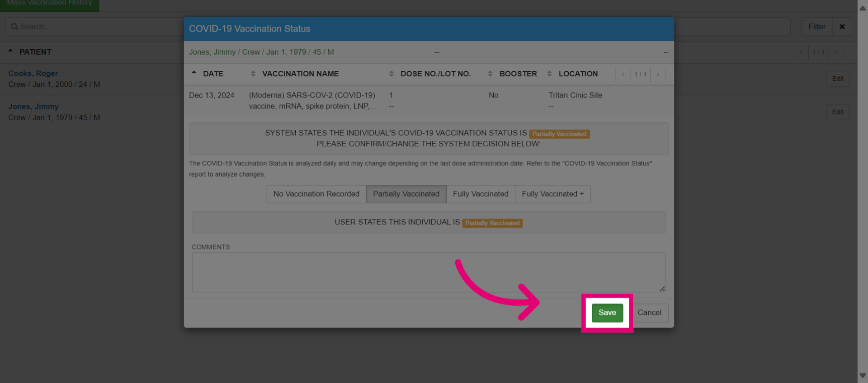This screenshot has width=868, height=383.
Task: Sort by Booster column header
Action: point(518,74)
